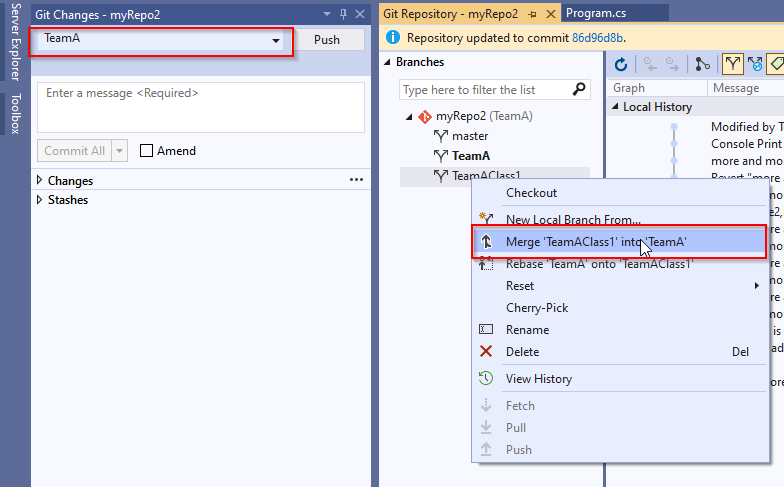The image size is (784, 487).
Task: Choose Cherry-Pick from context menu
Action: pos(620,308)
